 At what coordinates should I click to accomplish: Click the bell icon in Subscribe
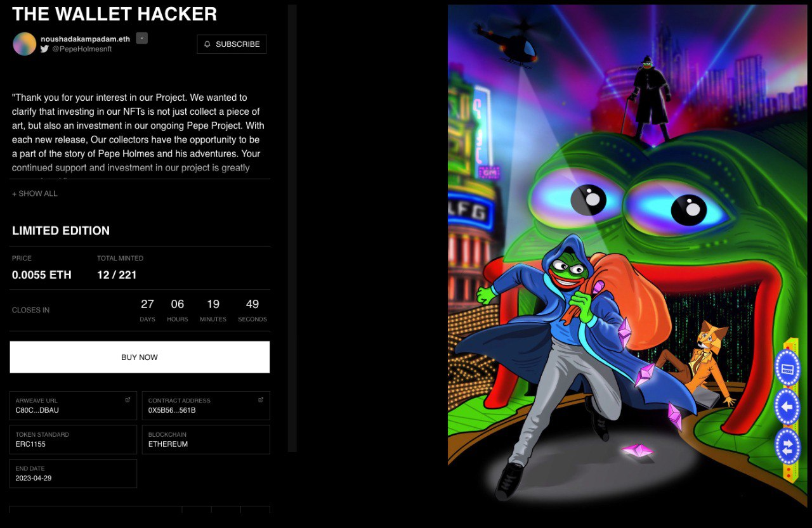click(207, 44)
